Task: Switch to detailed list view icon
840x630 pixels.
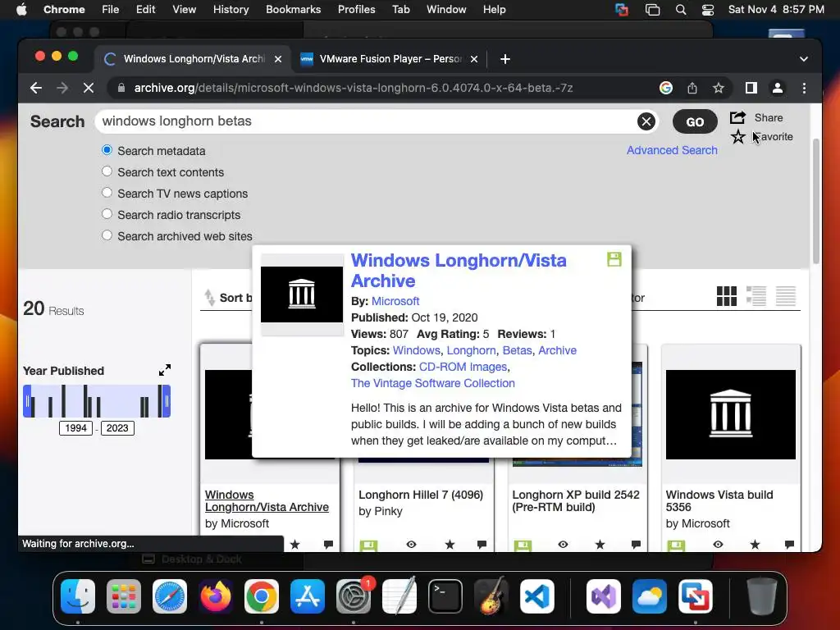Action: pos(756,296)
